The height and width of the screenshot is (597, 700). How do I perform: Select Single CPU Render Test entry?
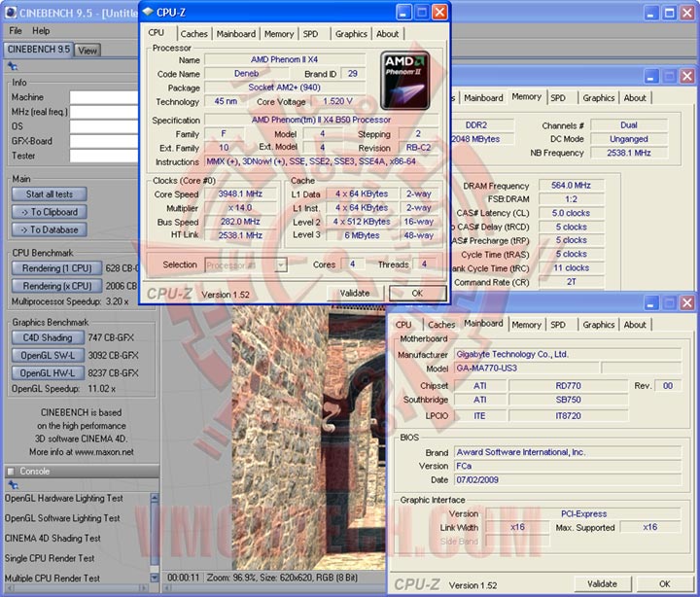tap(50, 559)
